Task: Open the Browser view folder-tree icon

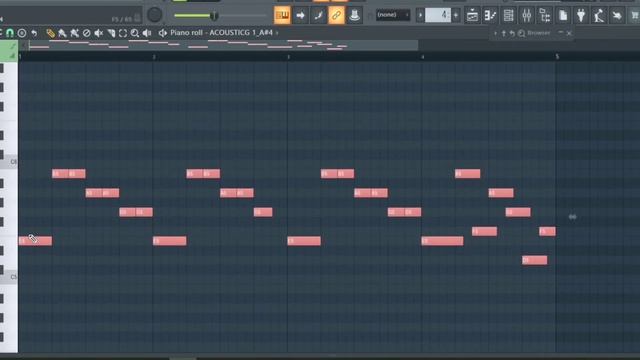Action: [545, 16]
